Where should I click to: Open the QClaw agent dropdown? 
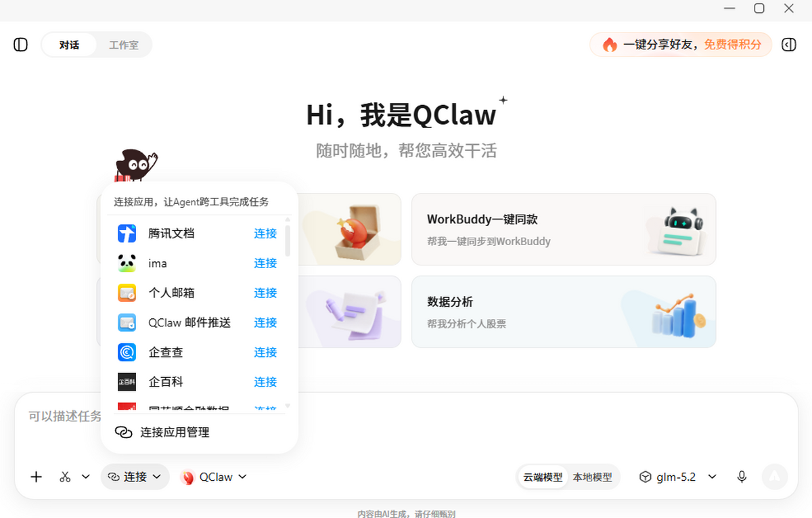(x=213, y=477)
